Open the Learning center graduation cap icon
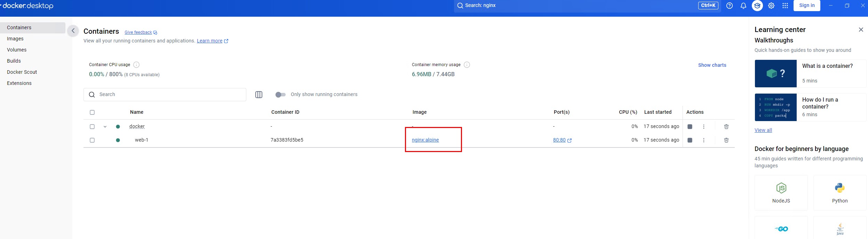Screen dimensions: 868x239 tap(757, 6)
